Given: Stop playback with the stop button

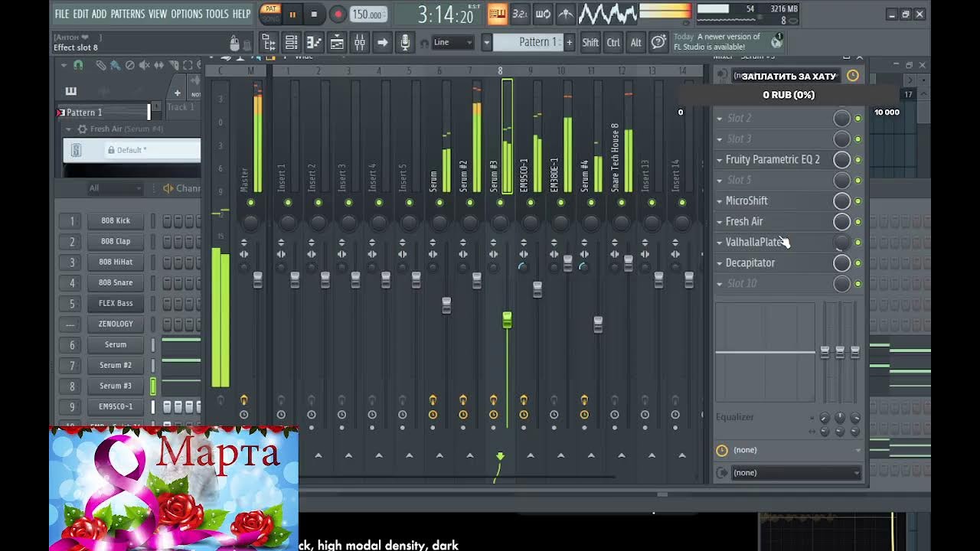Looking at the screenshot, I should (x=314, y=14).
